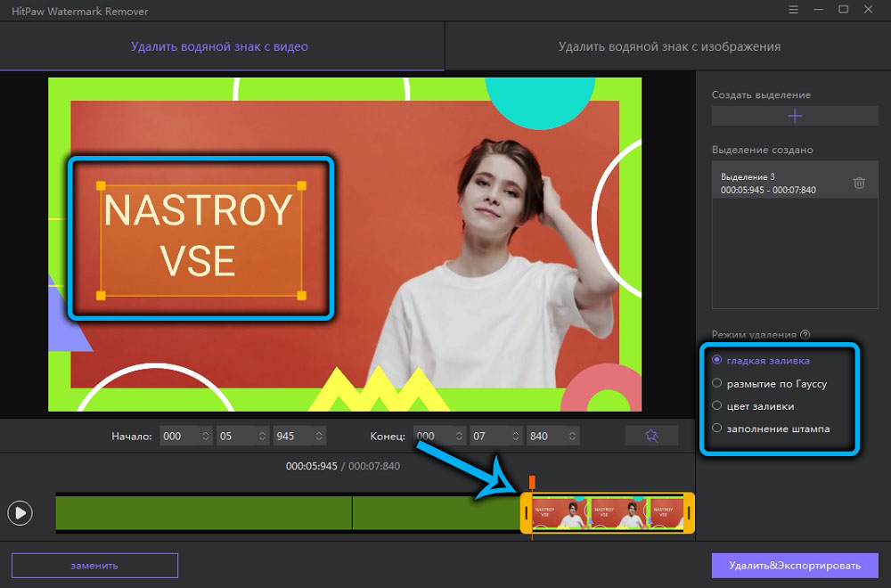Open the Удалить водяной знак с видео tab
This screenshot has height=588, width=891.
point(221,46)
